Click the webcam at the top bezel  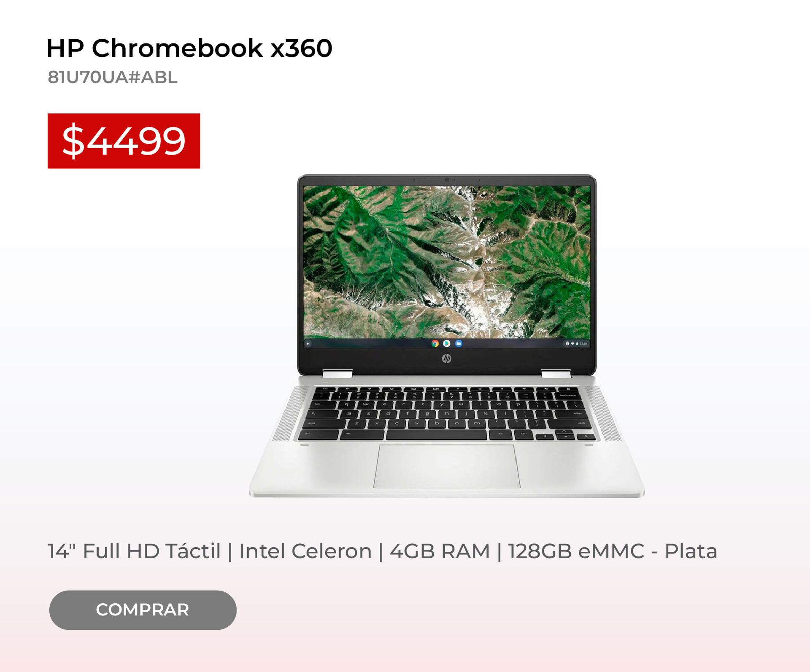[447, 180]
